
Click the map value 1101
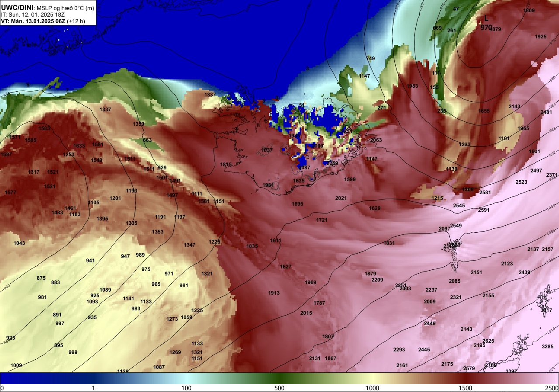[504, 138]
